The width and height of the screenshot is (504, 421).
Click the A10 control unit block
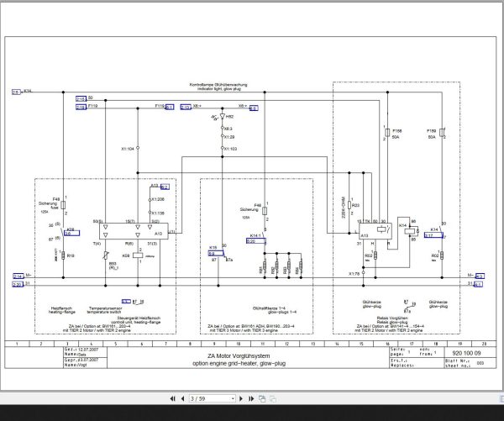134,231
